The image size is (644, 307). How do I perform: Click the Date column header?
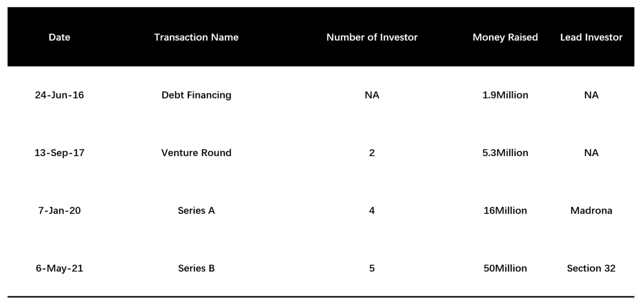tap(59, 38)
